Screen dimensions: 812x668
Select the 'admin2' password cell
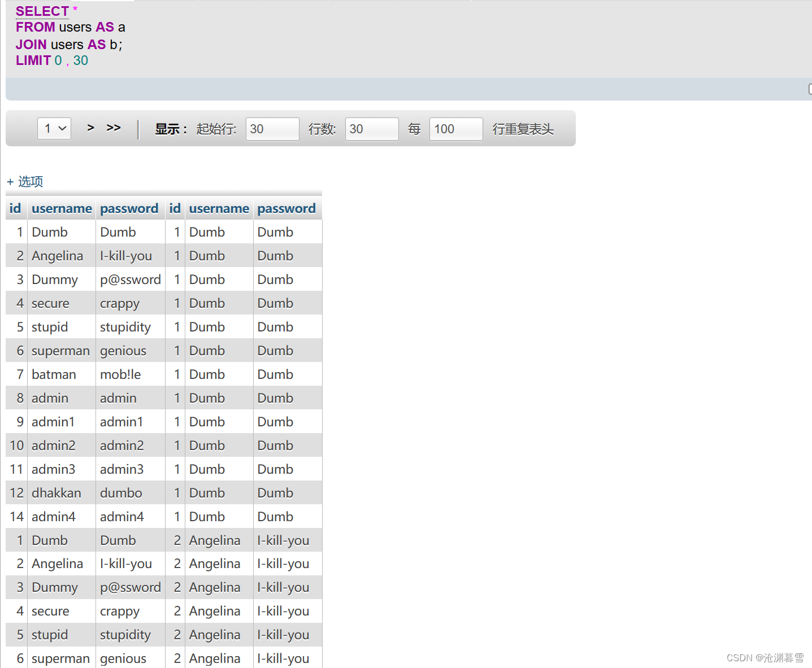pos(131,446)
